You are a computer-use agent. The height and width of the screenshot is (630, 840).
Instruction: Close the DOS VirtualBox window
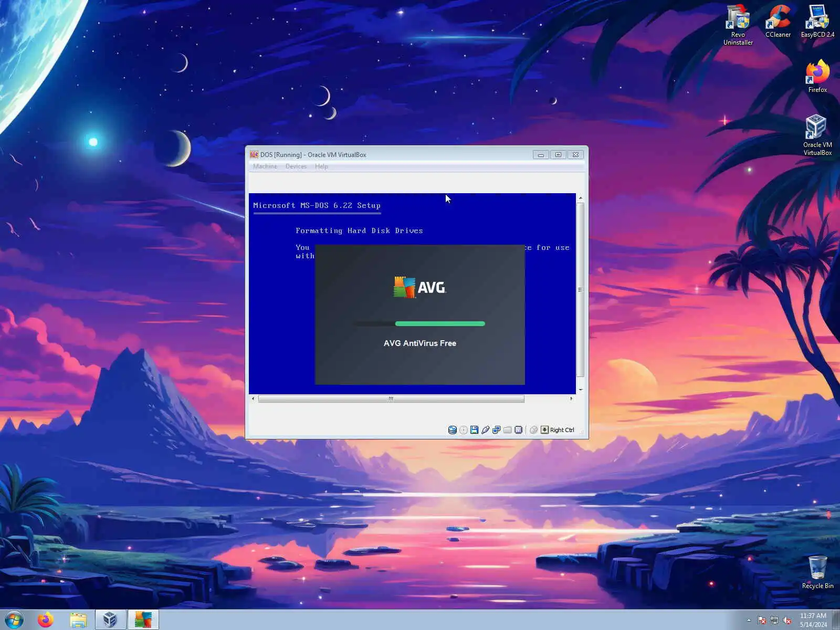point(575,155)
